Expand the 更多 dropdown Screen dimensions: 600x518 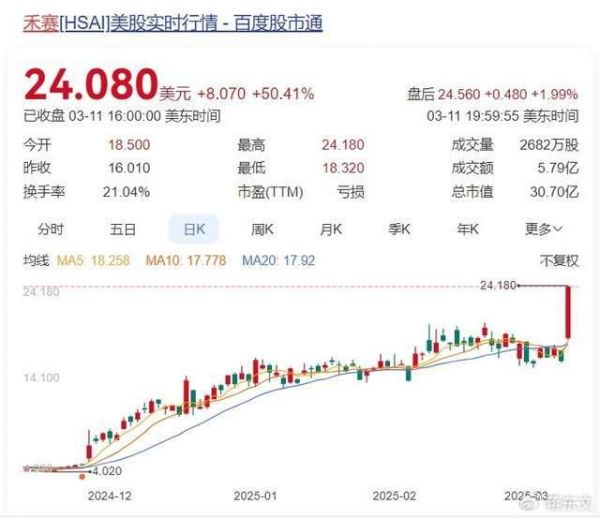click(x=544, y=229)
